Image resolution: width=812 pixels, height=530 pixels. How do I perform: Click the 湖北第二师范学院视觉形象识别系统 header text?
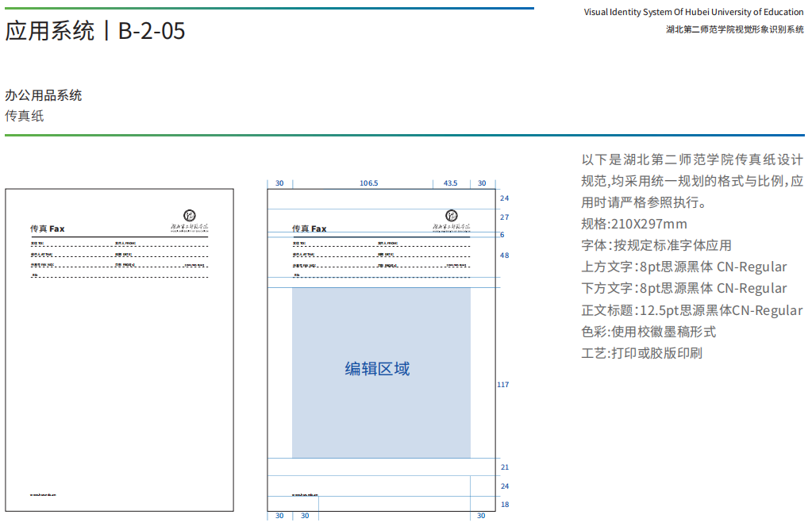coord(735,29)
